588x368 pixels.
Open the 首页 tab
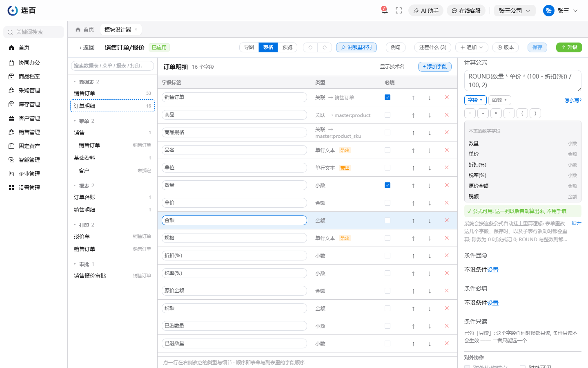click(x=85, y=29)
